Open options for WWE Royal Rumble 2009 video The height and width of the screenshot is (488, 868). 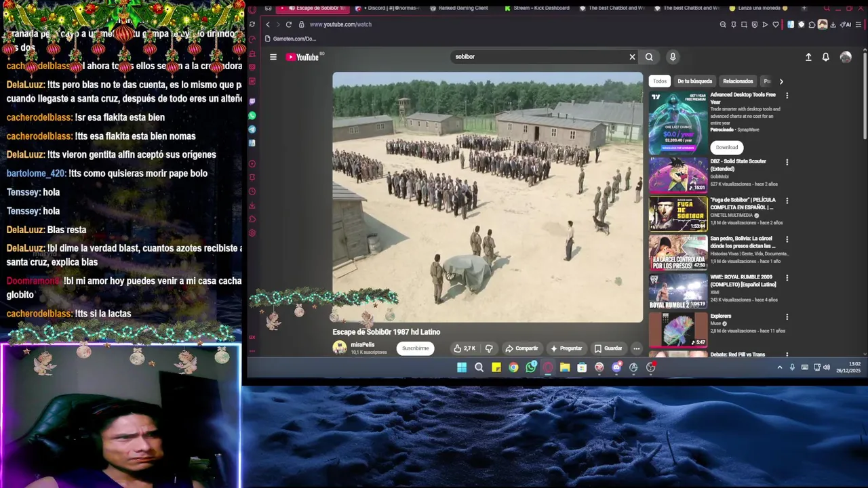pos(787,278)
